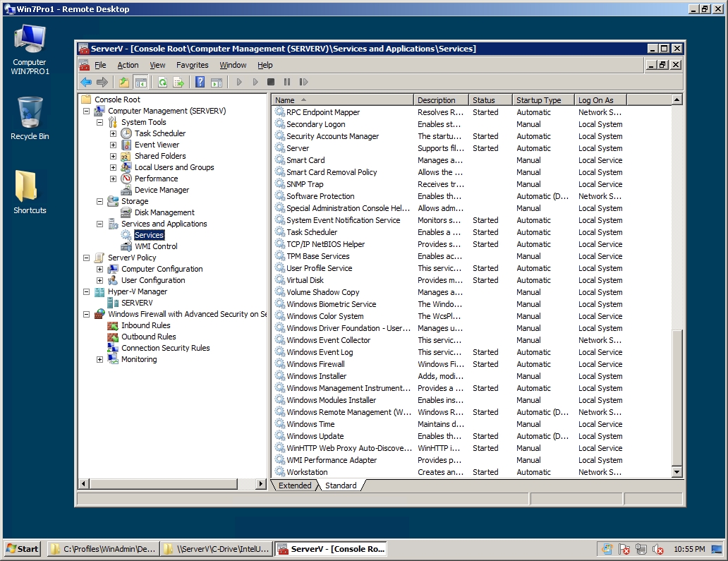Screen dimensions: 728x561
Task: Switch to the \\ServerV\C-Drive taskbar window
Action: point(217,549)
